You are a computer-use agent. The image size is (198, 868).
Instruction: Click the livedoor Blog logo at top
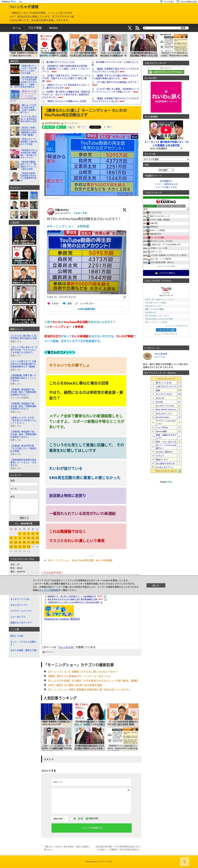click(9, 2)
